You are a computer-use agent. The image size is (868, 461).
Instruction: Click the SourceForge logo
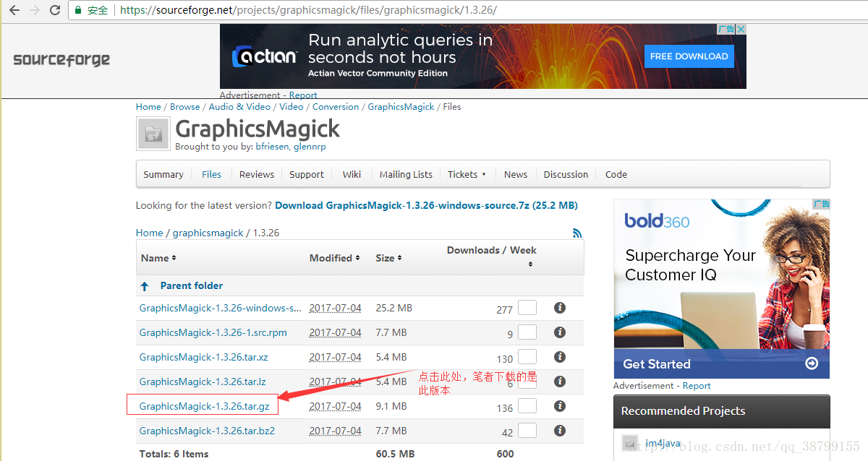tap(61, 59)
